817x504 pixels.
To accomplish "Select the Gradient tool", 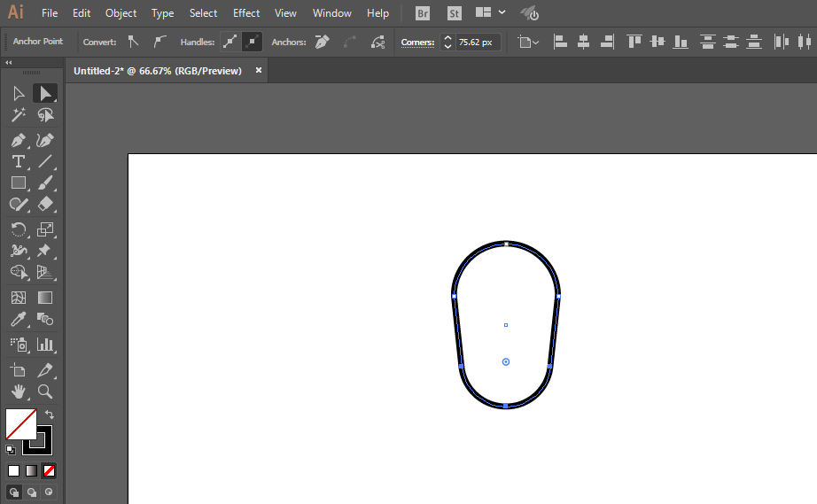I will [x=45, y=298].
